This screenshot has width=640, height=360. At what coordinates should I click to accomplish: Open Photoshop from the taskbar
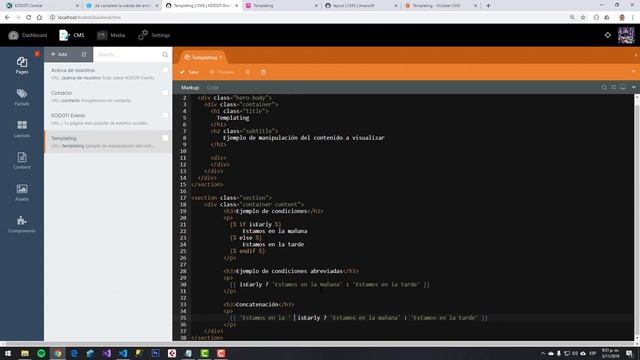[156, 353]
